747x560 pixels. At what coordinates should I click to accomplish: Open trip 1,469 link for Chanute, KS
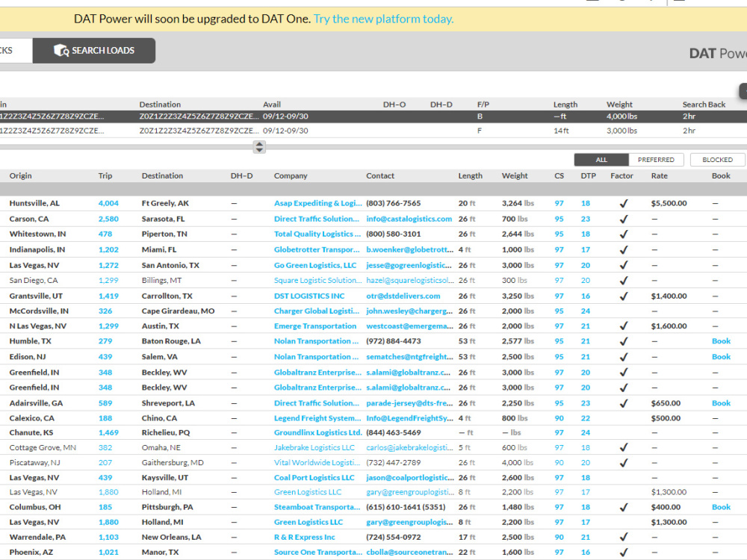108,433
